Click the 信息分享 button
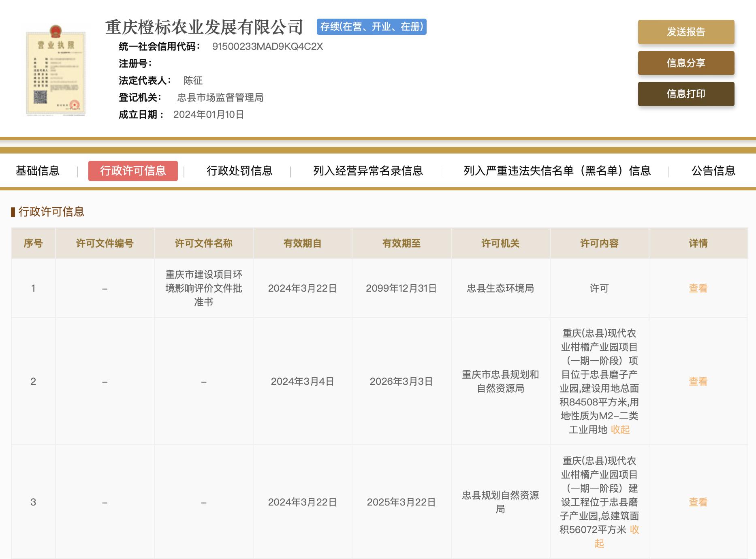756x559 pixels. (686, 63)
